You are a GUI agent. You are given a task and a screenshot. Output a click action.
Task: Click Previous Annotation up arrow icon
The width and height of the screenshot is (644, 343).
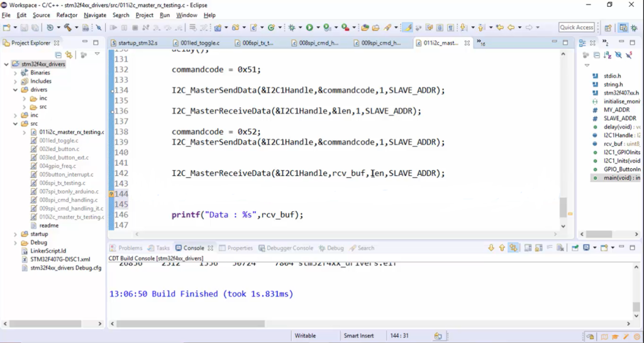click(480, 28)
